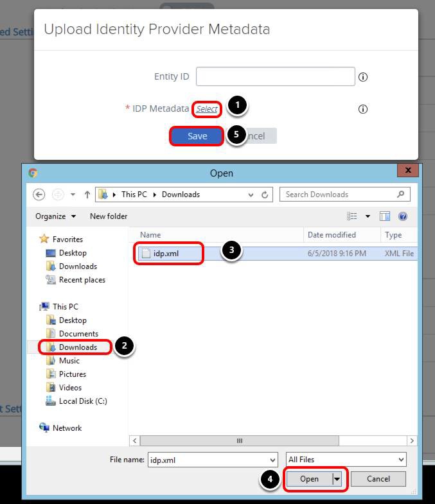Click New folder in toolbar

[x=109, y=216]
